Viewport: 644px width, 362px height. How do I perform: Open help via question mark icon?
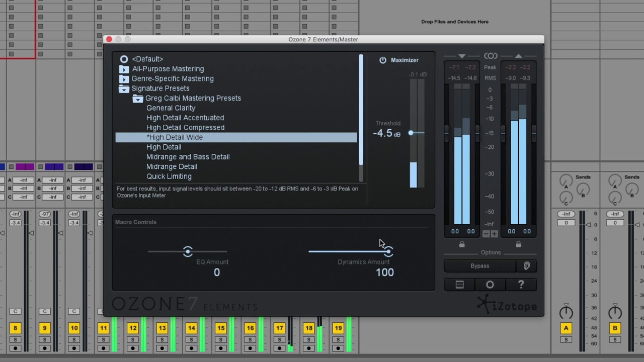521,285
